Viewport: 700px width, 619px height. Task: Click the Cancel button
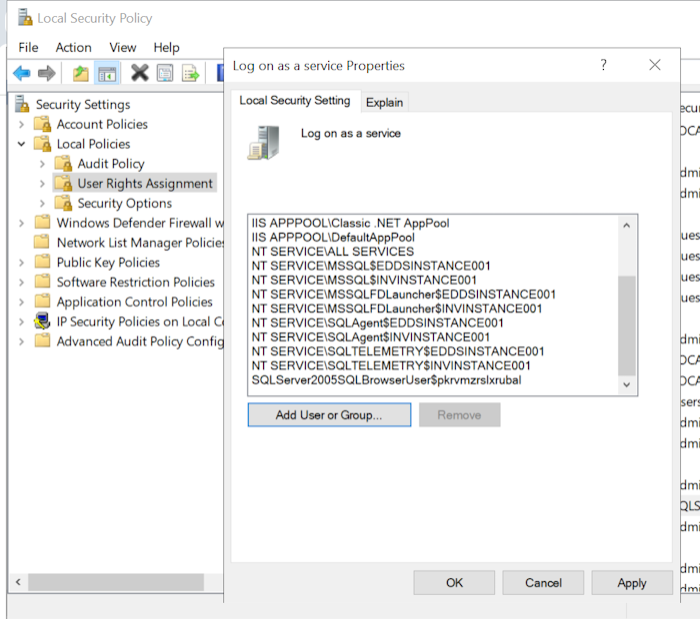pyautogui.click(x=543, y=582)
